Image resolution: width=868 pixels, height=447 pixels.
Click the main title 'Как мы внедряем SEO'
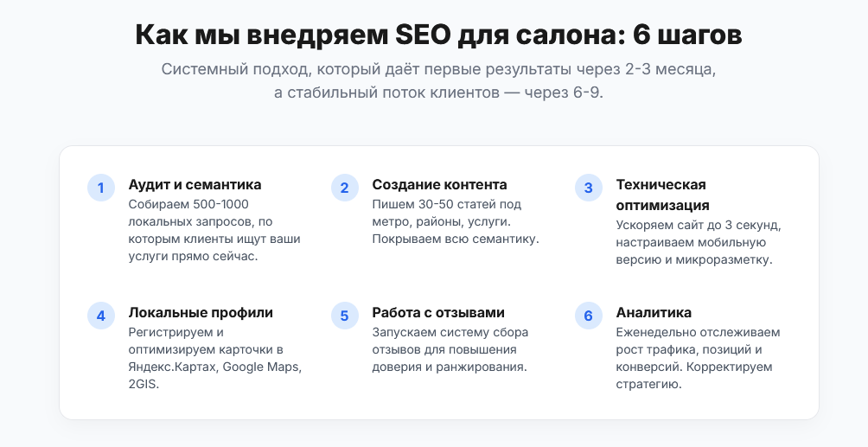point(438,35)
